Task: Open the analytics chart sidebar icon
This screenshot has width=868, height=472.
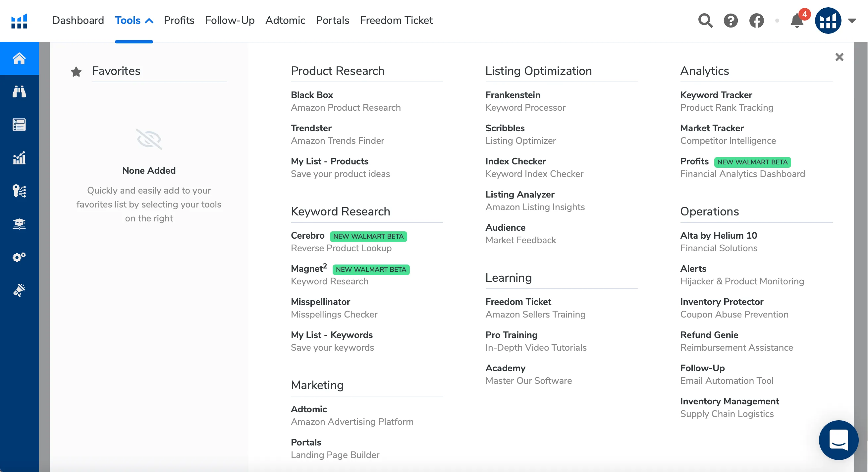Action: point(19,158)
